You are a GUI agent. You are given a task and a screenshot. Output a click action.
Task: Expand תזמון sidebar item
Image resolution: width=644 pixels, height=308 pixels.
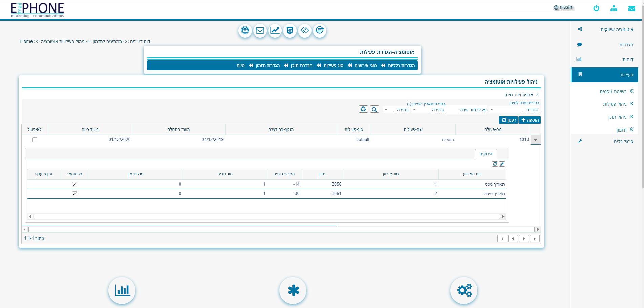625,130
